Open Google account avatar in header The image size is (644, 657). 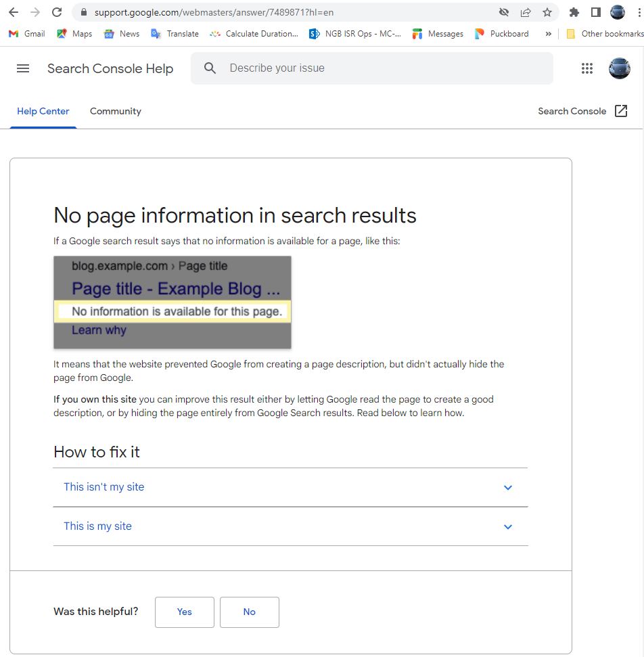coord(619,68)
